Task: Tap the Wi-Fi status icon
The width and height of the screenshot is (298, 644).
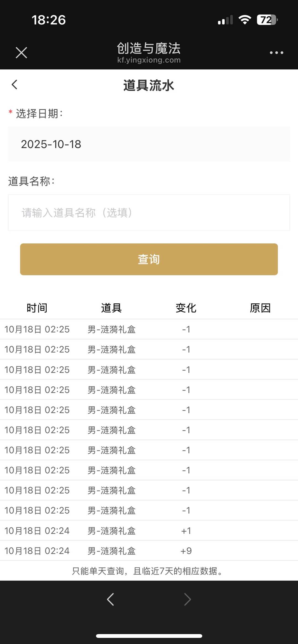Action: pyautogui.click(x=244, y=19)
